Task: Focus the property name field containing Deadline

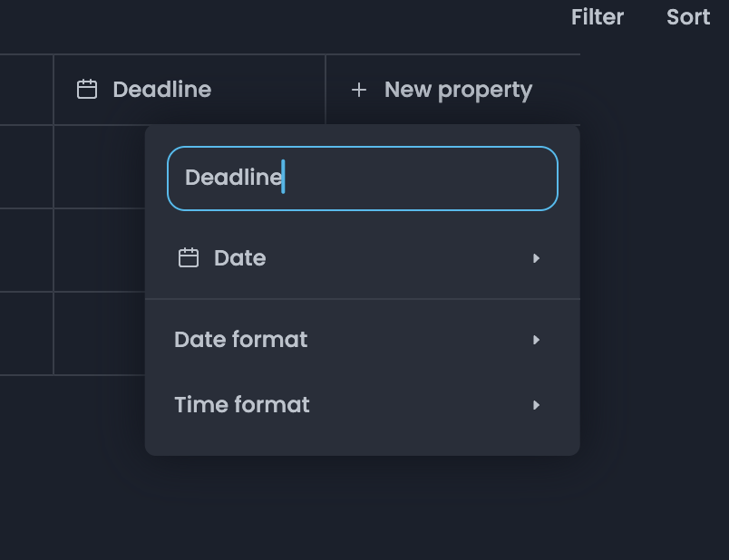Action: click(363, 179)
